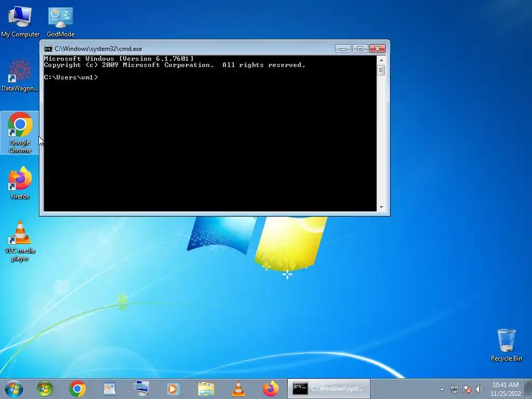The image size is (532, 399).
Task: Open the network status tray icon
Action: click(454, 389)
